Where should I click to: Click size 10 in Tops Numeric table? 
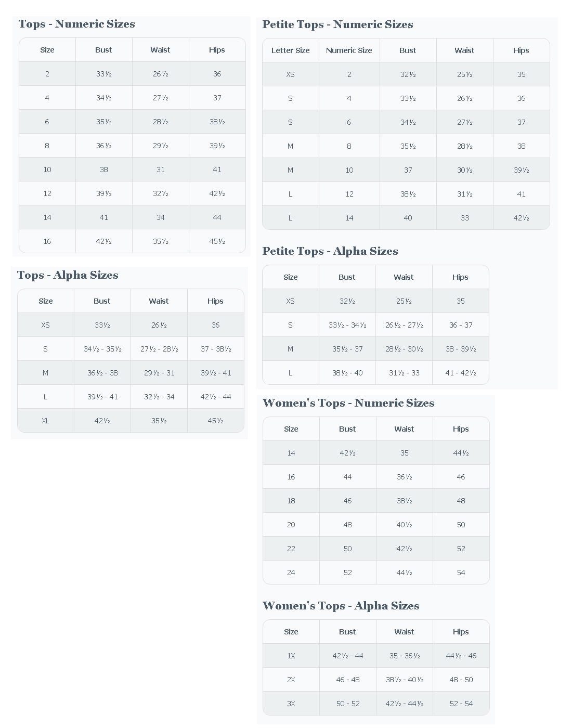coord(47,170)
